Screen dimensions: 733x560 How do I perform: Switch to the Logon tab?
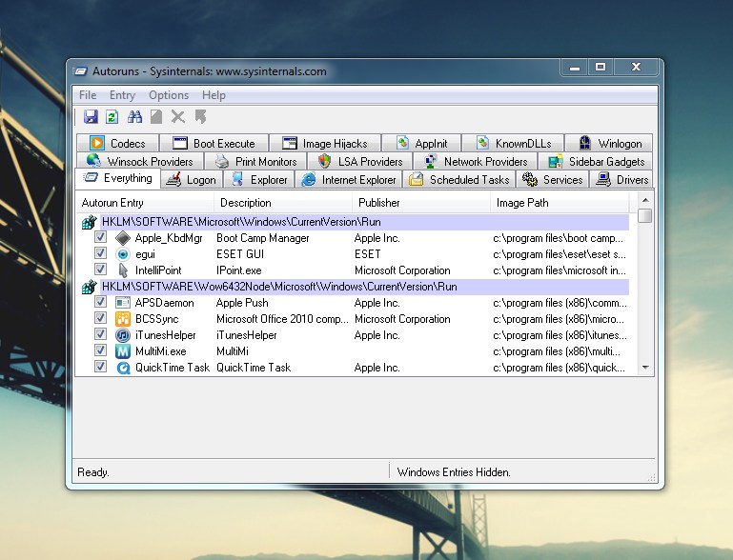[192, 180]
